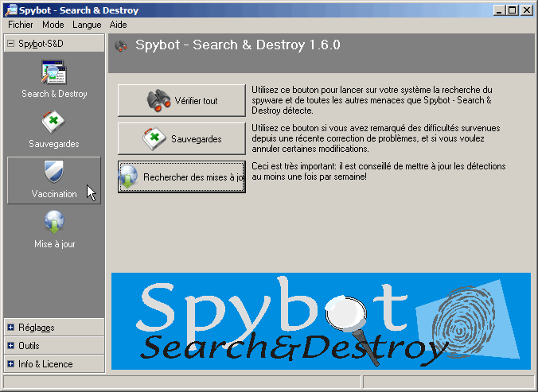This screenshot has width=538, height=392.
Task: Click the Sauvegardes sidebar icon
Action: tap(54, 123)
